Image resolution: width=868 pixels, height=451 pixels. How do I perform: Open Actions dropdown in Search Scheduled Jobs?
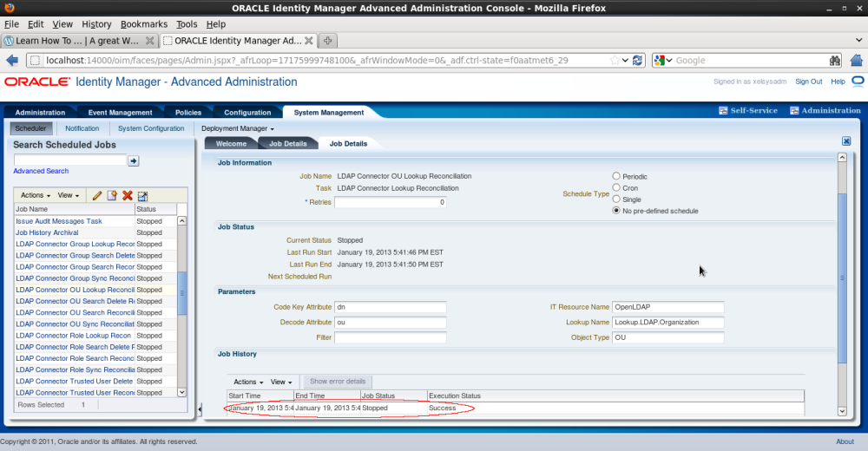point(36,195)
